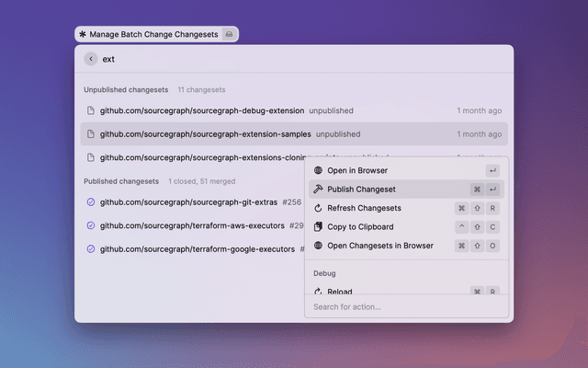Click the Reload icon under Debug
The height and width of the screenshot is (368, 588).
[318, 292]
